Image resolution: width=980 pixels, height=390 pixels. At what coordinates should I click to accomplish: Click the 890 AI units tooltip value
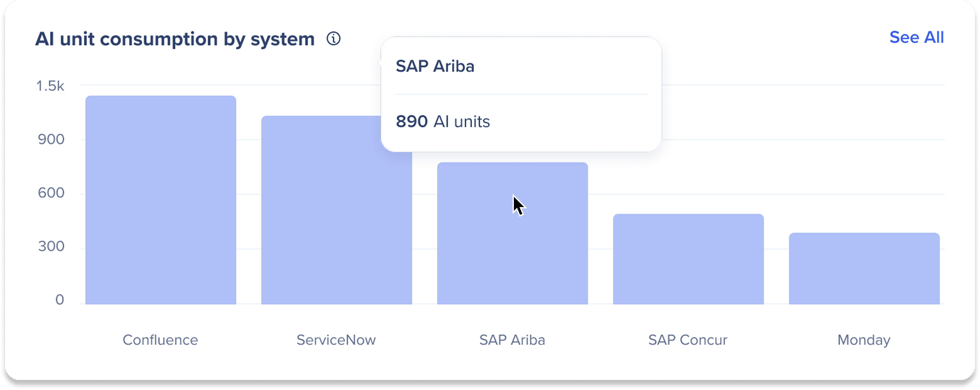(x=443, y=121)
